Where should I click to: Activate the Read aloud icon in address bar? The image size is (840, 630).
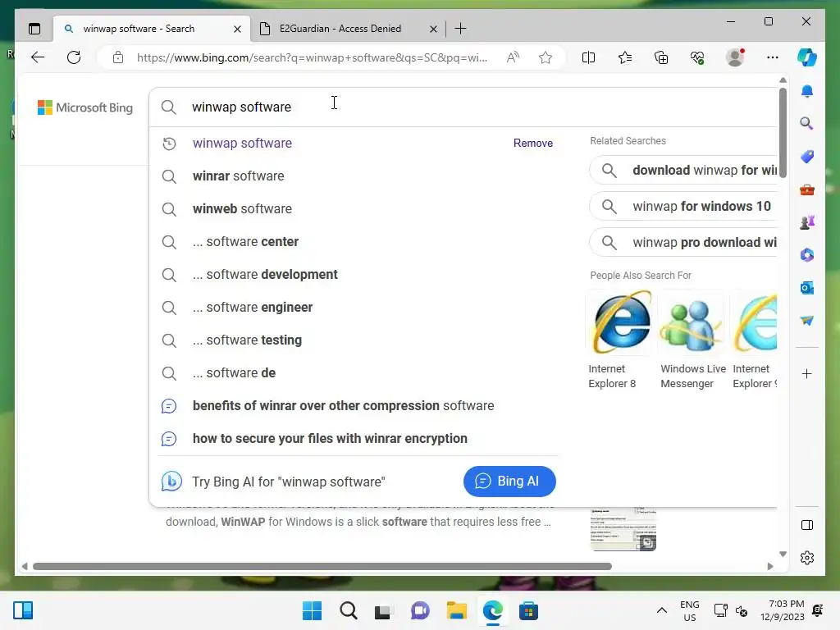pos(513,57)
